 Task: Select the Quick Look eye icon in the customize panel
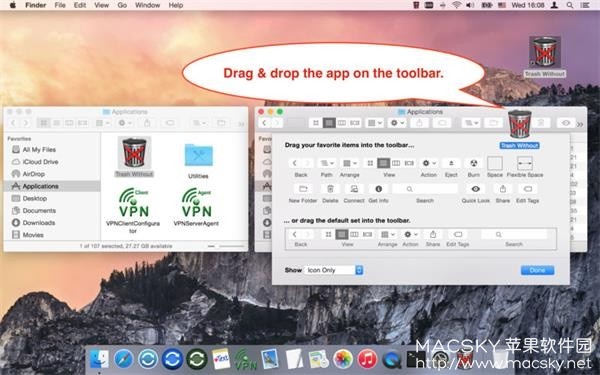[x=475, y=189]
